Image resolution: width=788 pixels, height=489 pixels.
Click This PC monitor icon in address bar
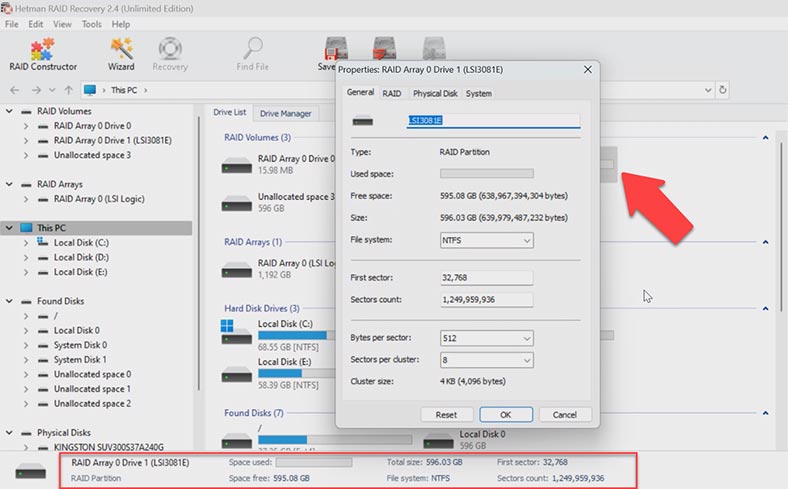click(90, 90)
